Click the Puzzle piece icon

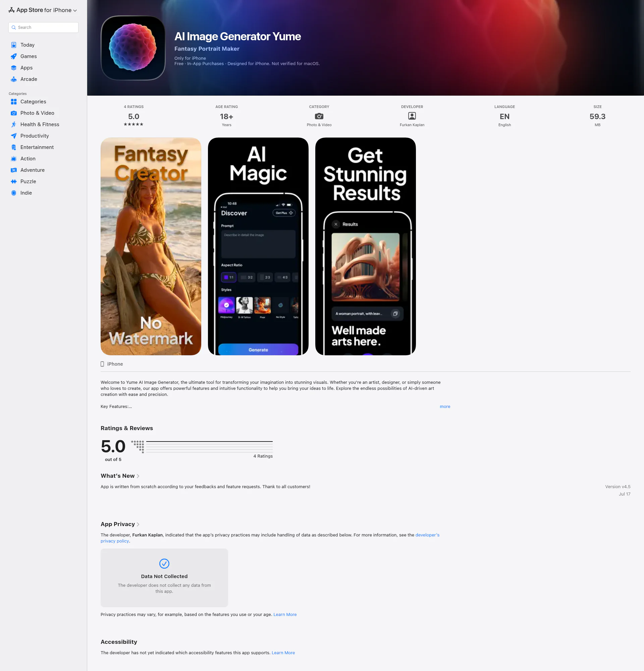point(14,182)
